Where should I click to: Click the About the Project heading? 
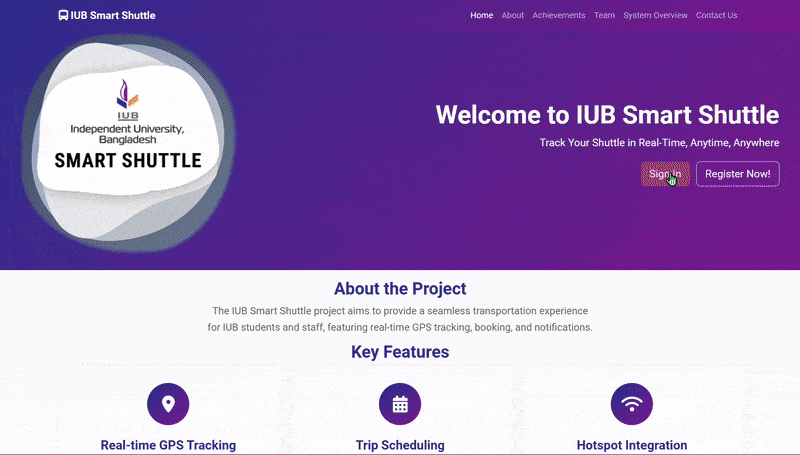(x=400, y=289)
